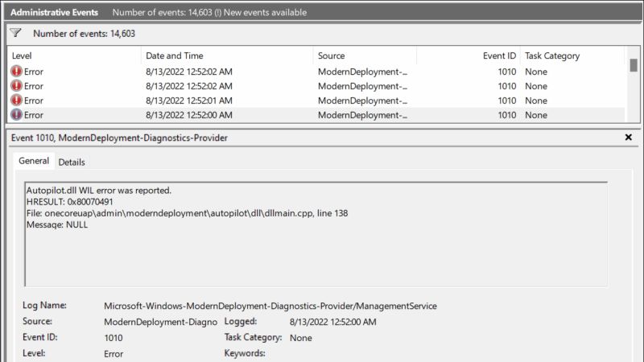
Task: Click Event ID 1010 cell of 12:52:01 AM row
Action: (507, 101)
